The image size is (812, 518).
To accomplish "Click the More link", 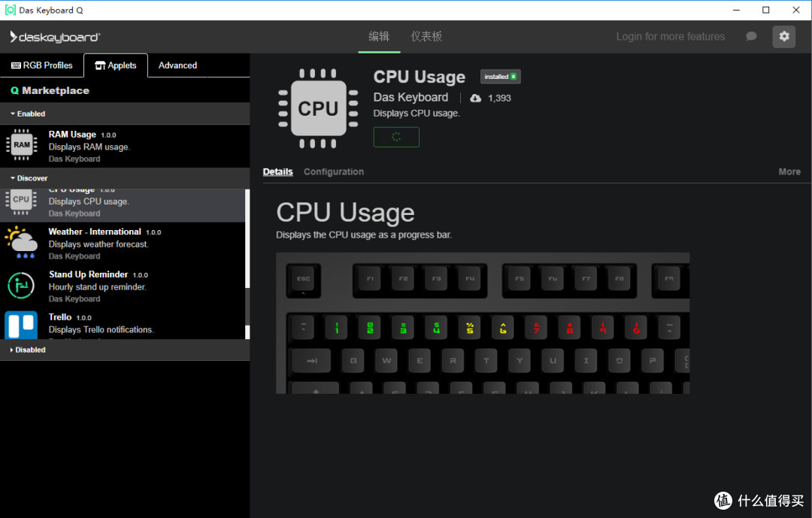I will click(x=789, y=171).
